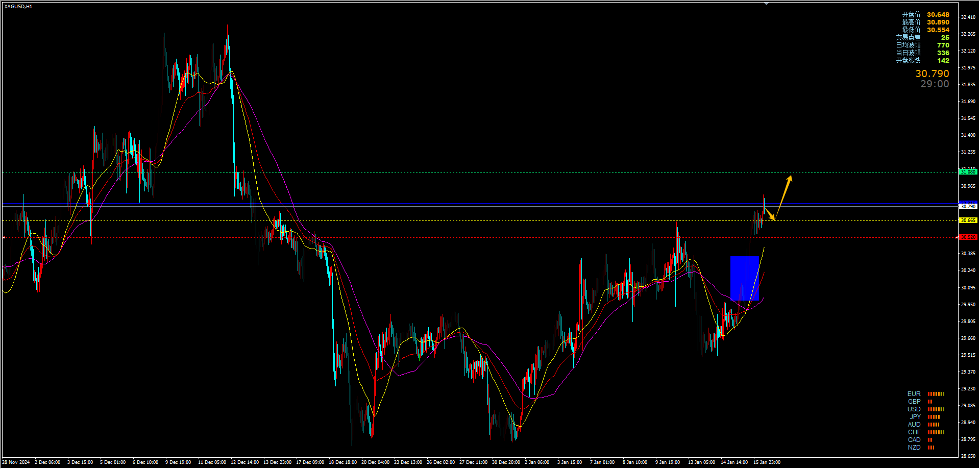
Task: Click the AUD currency strength label
Action: tap(914, 425)
